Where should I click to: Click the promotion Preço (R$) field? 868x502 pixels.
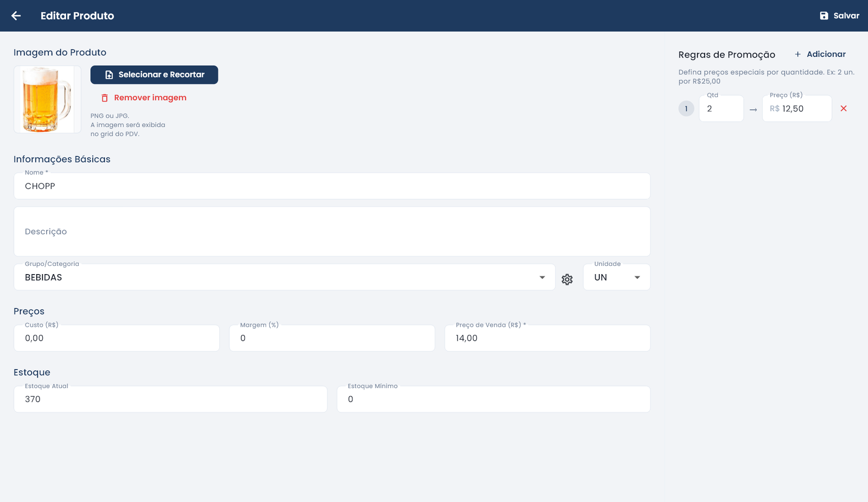797,109
